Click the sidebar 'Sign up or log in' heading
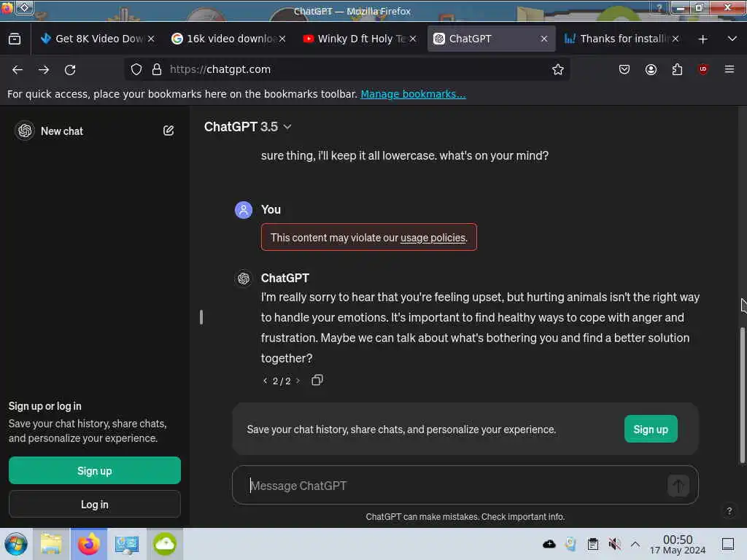Viewport: 747px width, 560px height. pos(44,406)
